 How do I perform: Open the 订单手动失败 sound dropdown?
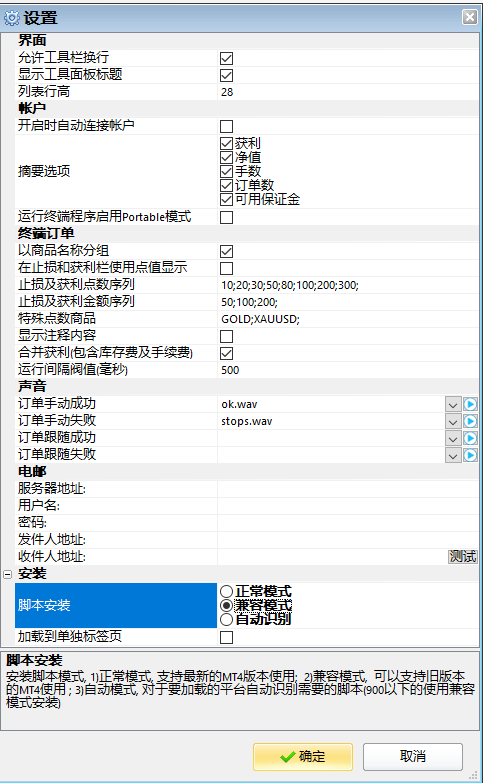click(453, 421)
